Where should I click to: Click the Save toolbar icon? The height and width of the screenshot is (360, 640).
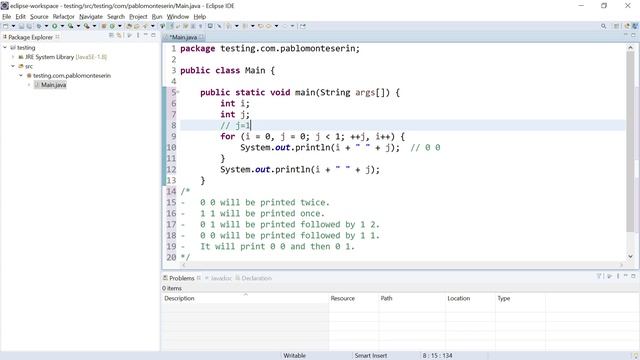[x=21, y=26]
